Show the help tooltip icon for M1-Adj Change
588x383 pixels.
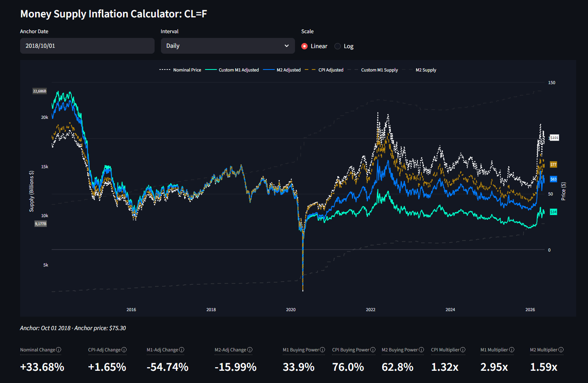point(182,350)
